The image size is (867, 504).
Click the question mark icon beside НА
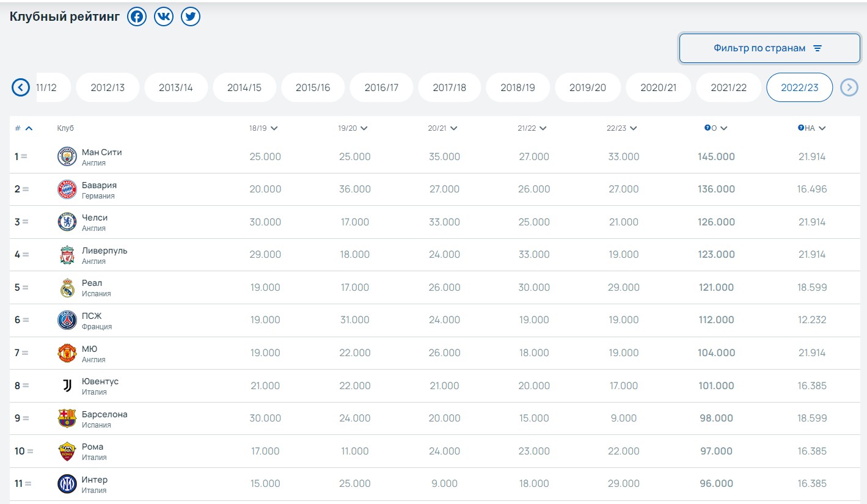pyautogui.click(x=800, y=128)
